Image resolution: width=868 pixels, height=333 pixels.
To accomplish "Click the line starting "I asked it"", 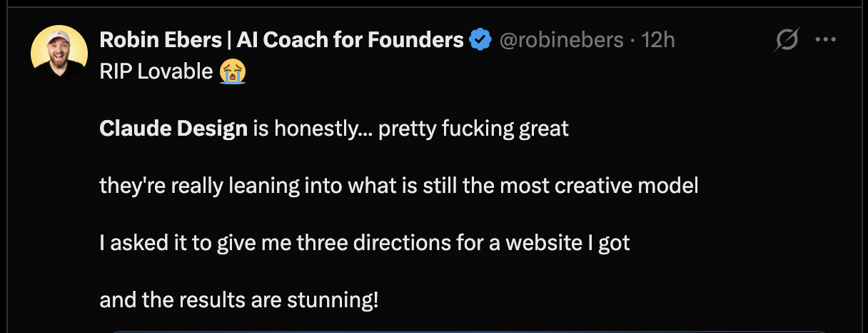I will pos(364,243).
